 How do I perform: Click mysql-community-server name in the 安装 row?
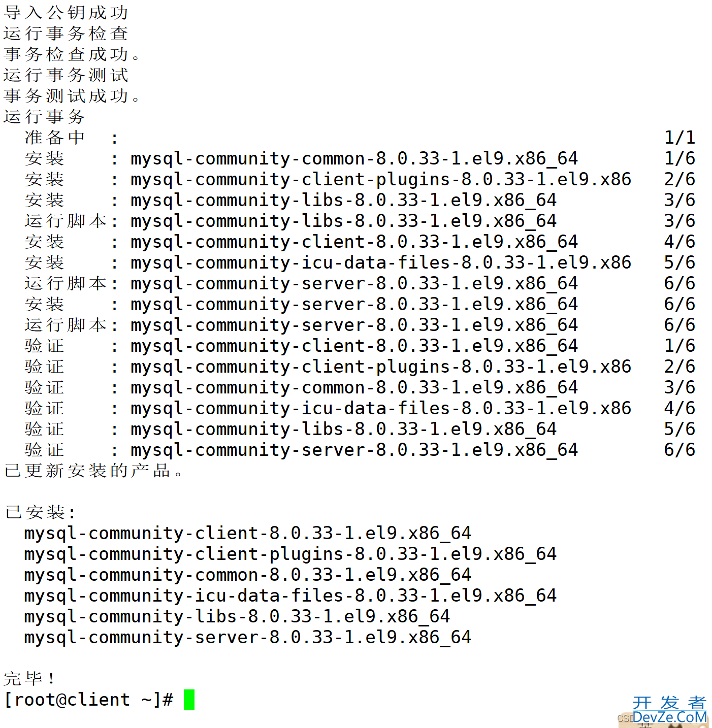click(x=354, y=304)
